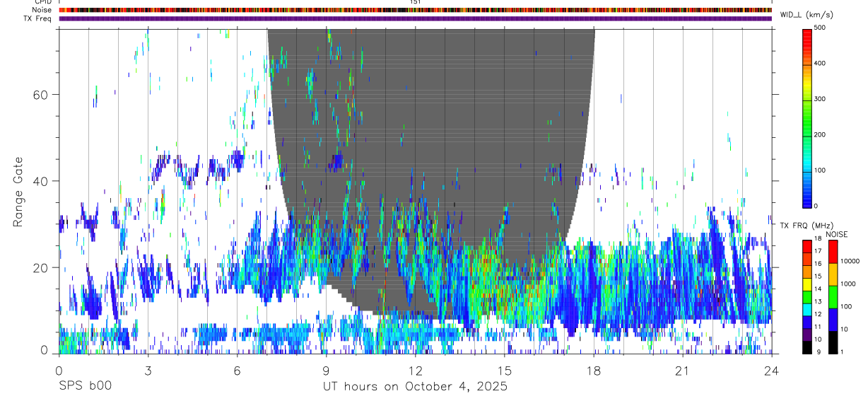Viewport: 868px width, 401px height.
Task: Click the 500 label on width colorbar
Action: (821, 28)
